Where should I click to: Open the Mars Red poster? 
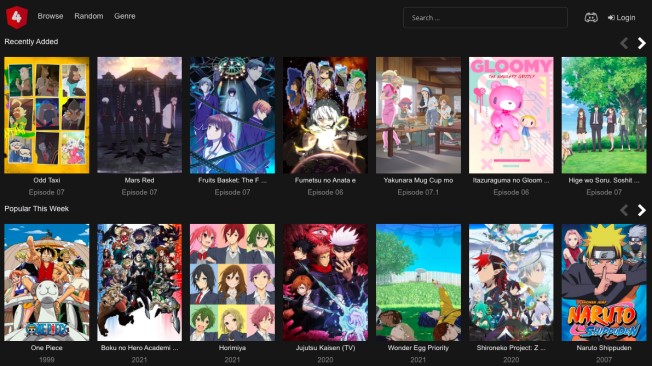tap(139, 115)
